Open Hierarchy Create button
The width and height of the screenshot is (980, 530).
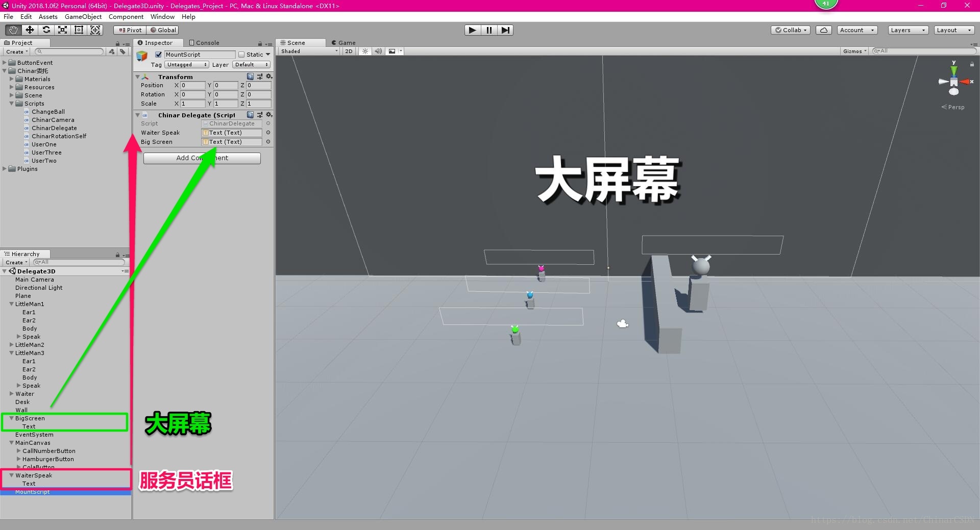17,262
